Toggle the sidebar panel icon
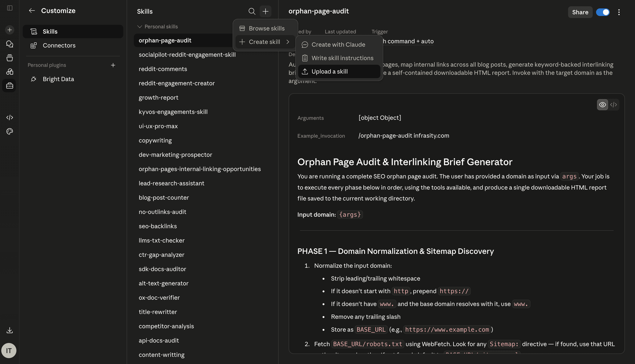 [x=9, y=8]
